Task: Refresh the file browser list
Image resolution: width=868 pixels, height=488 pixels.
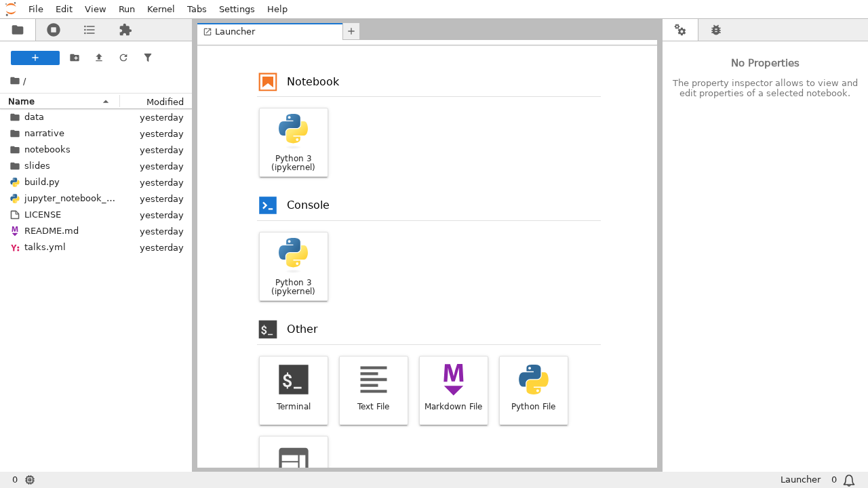Action: 123,58
